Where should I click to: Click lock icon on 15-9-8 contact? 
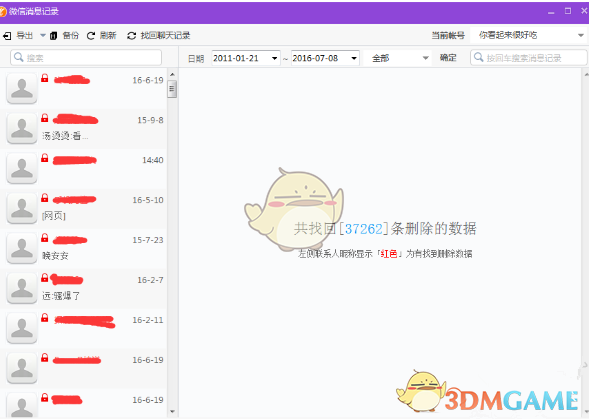point(45,118)
